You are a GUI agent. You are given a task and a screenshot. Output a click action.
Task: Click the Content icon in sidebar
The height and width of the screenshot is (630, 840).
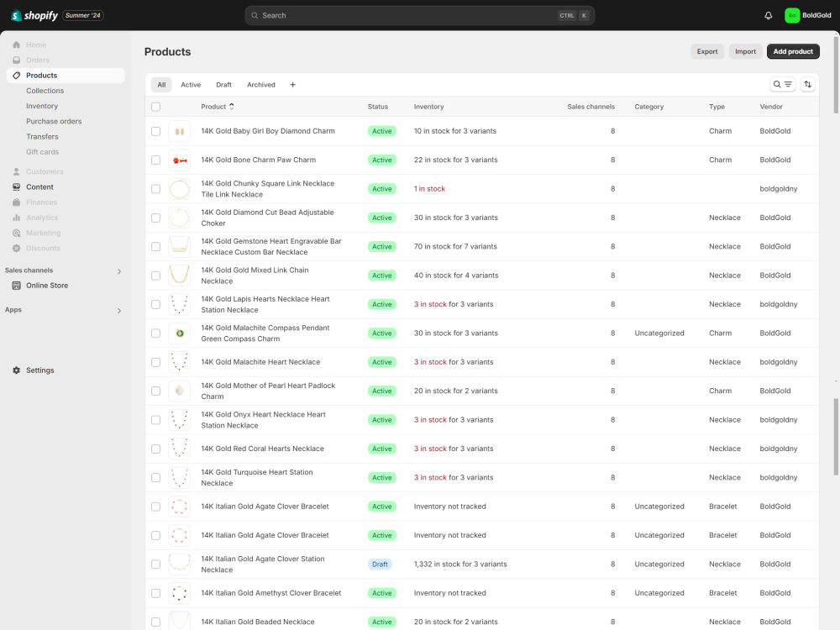(17, 187)
